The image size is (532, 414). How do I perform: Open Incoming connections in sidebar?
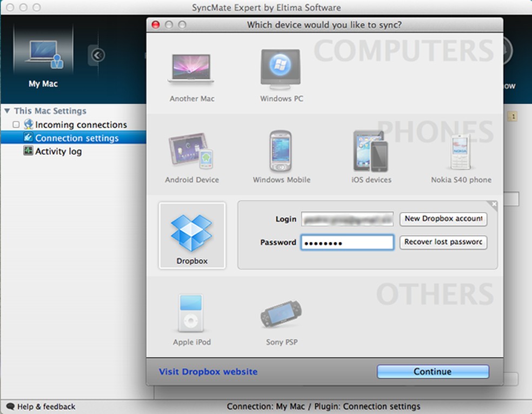pyautogui.click(x=81, y=124)
